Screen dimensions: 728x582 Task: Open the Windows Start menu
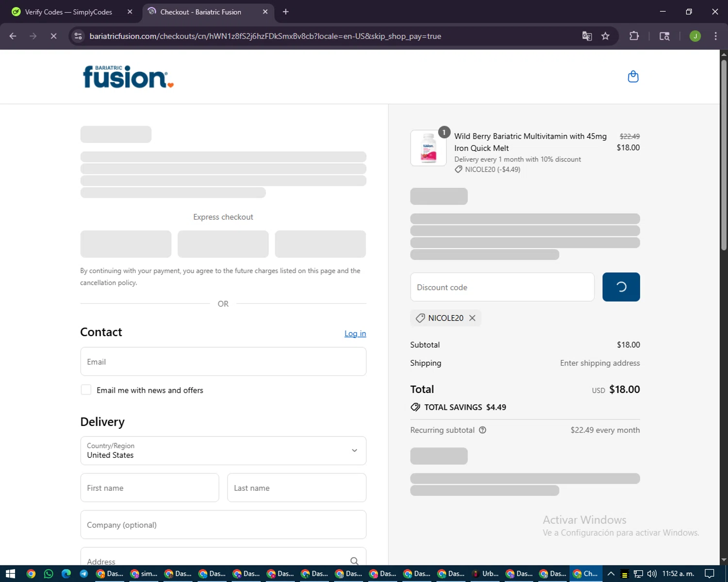11,574
